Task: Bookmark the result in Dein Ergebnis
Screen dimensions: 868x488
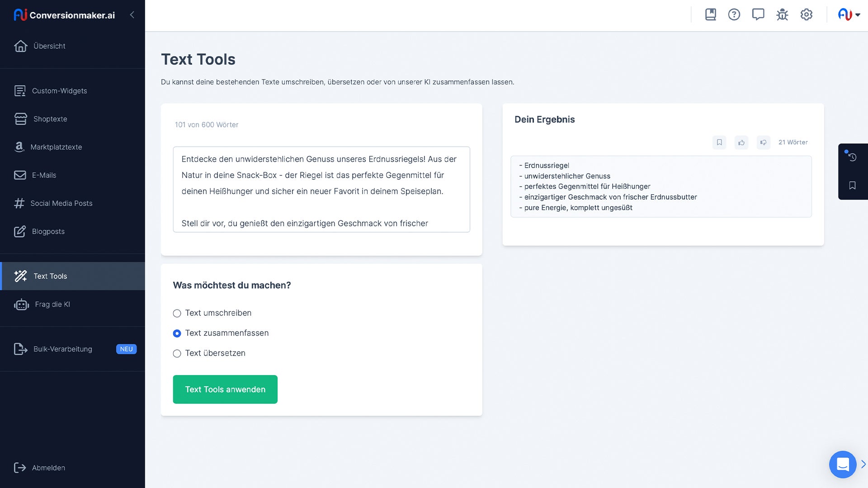Action: click(x=719, y=142)
